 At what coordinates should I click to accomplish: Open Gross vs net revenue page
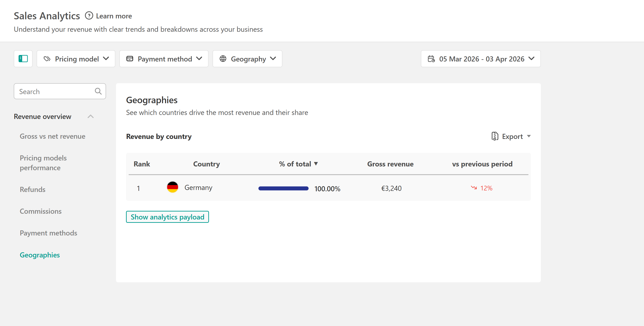point(53,136)
